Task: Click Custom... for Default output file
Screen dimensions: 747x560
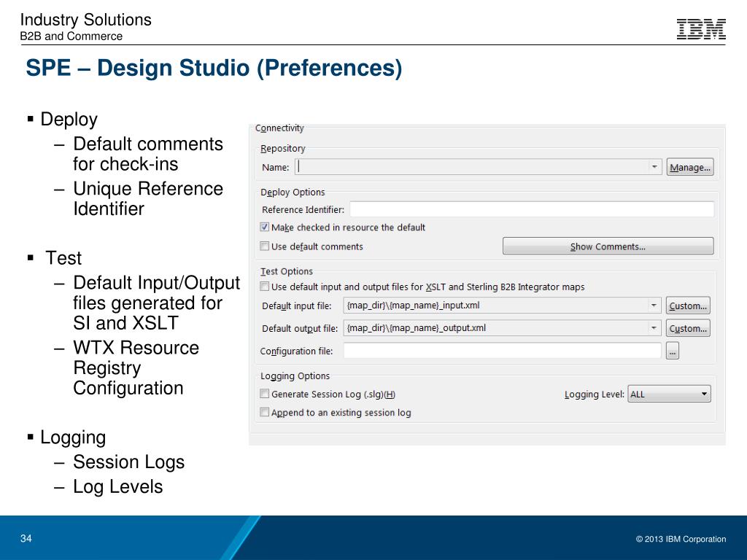Action: 688,328
